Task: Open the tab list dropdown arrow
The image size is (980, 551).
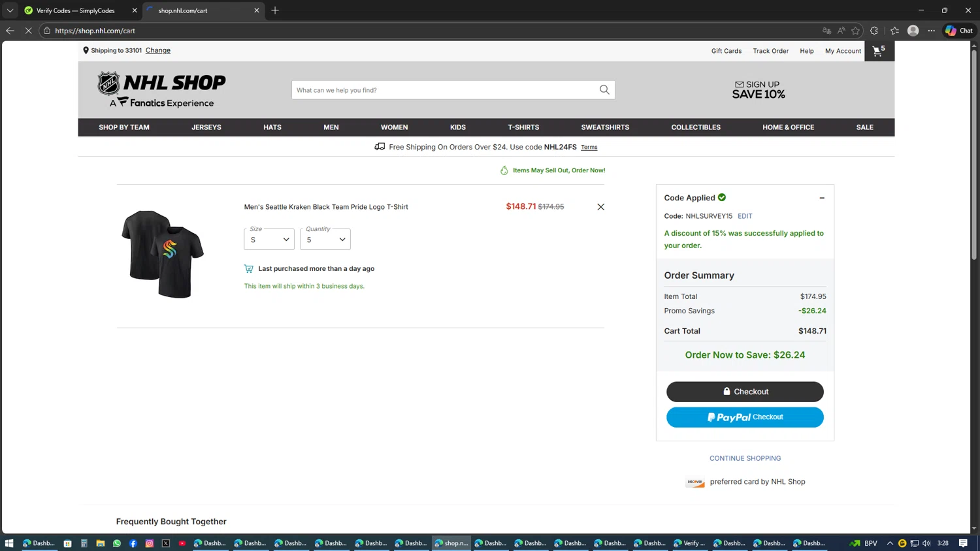Action: [10, 10]
